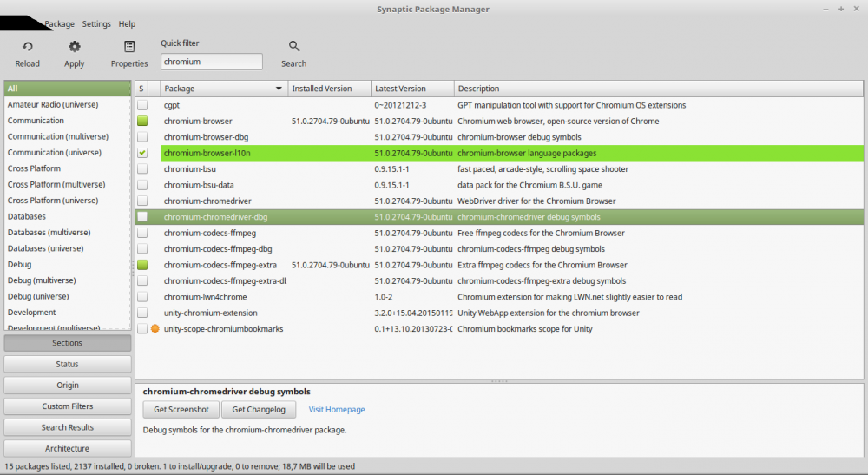
Task: Open the Settings menu
Action: tap(96, 23)
